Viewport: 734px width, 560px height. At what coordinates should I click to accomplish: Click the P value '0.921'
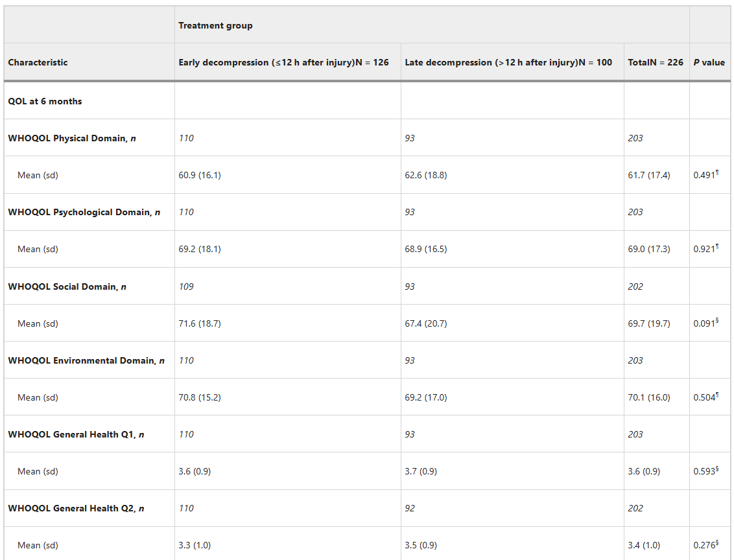coord(705,249)
